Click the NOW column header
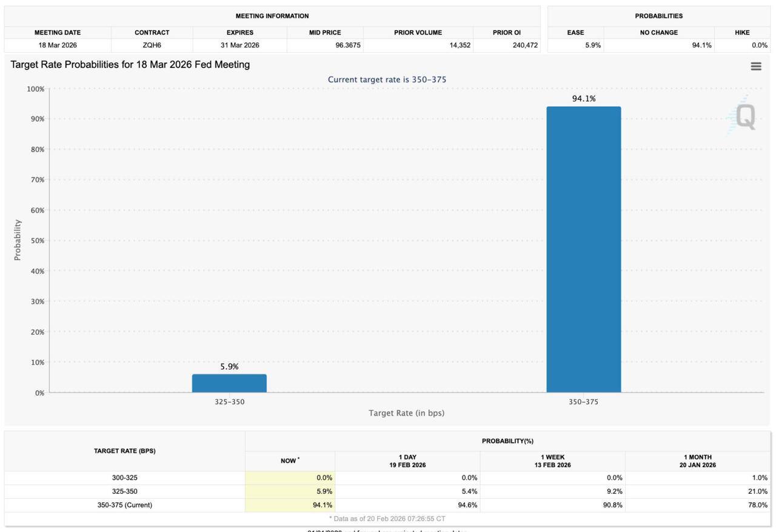Image resolution: width=776 pixels, height=532 pixels. 289,461
